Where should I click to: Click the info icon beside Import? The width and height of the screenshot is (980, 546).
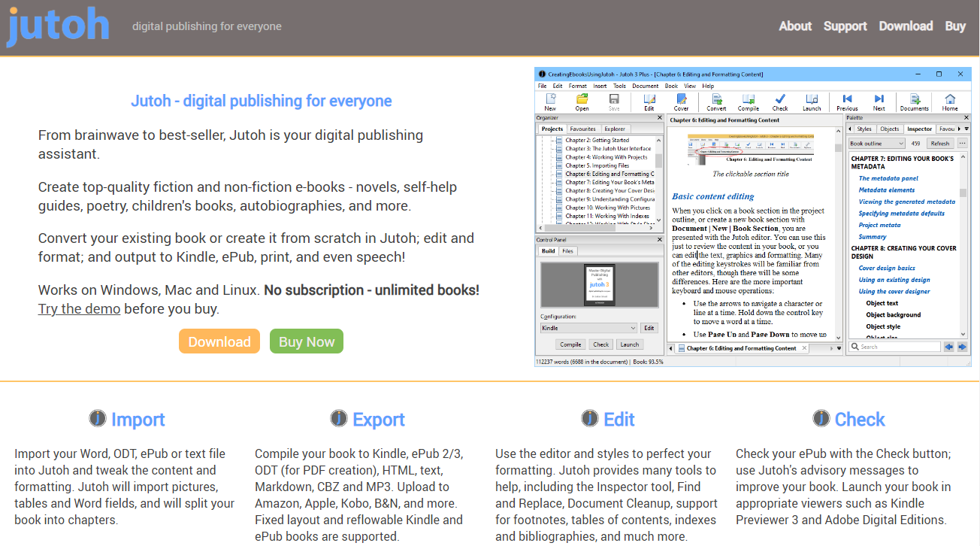click(x=98, y=418)
